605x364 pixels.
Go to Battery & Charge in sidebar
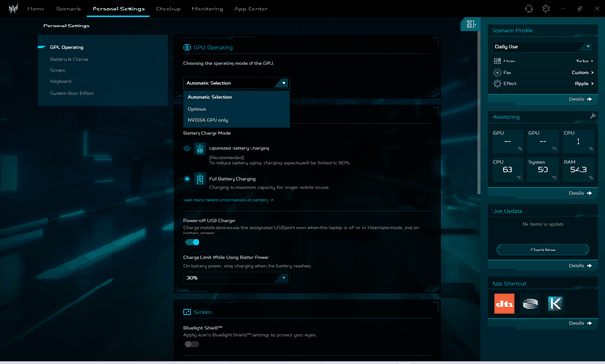point(69,59)
